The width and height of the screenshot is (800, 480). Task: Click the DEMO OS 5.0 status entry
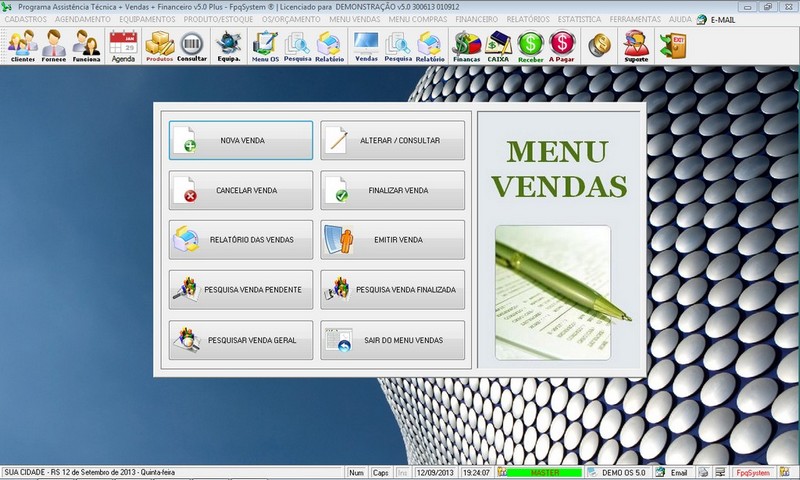point(623,473)
